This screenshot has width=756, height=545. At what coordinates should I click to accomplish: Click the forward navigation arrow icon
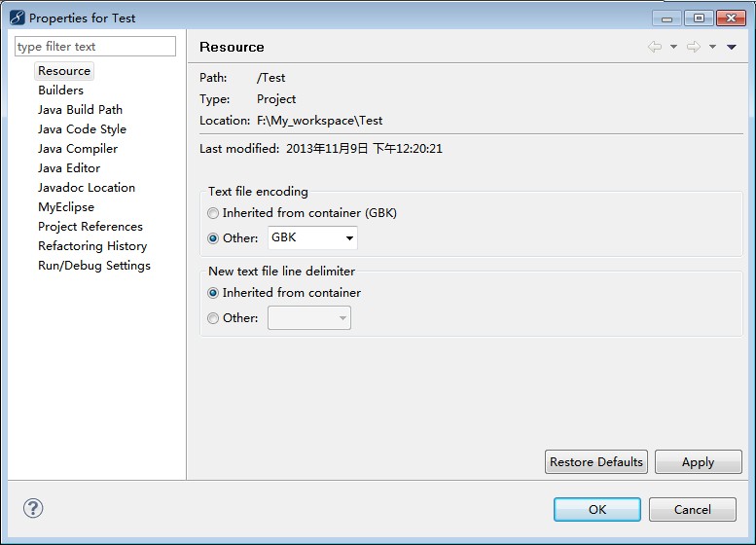pos(693,47)
